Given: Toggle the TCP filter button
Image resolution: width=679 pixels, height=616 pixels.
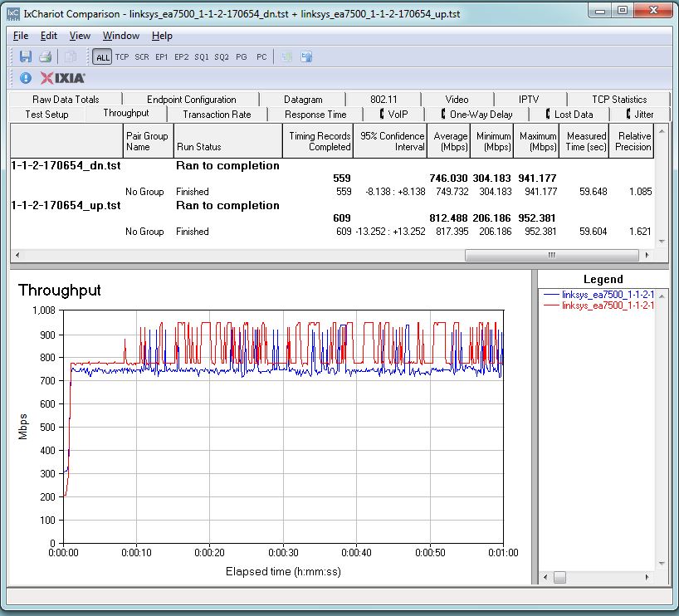Looking at the screenshot, I should (x=122, y=56).
